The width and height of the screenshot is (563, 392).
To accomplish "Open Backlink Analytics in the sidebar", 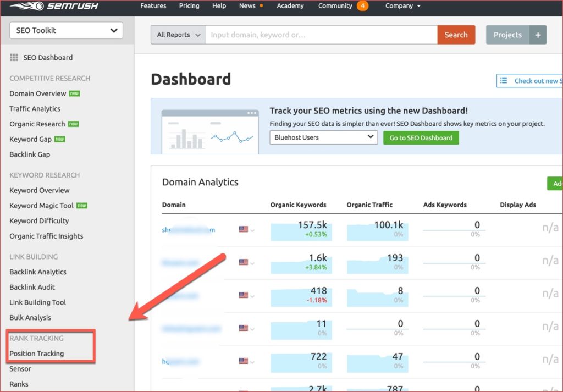I will click(x=38, y=272).
